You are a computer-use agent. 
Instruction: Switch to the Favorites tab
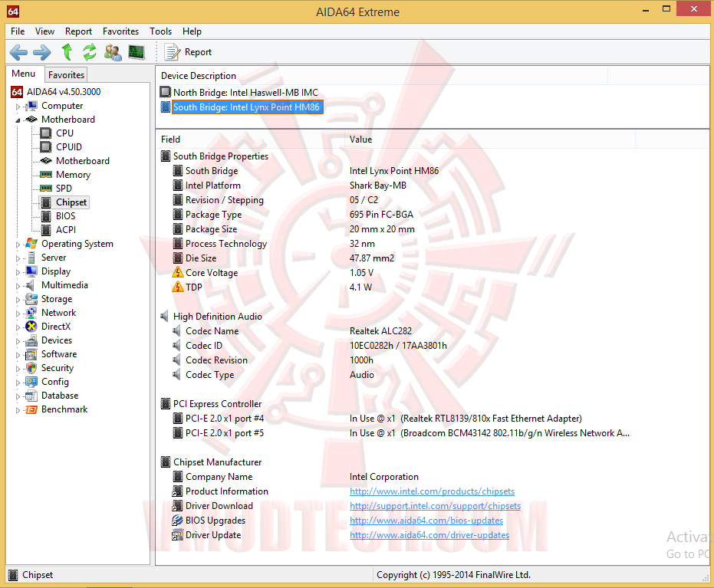pos(66,74)
